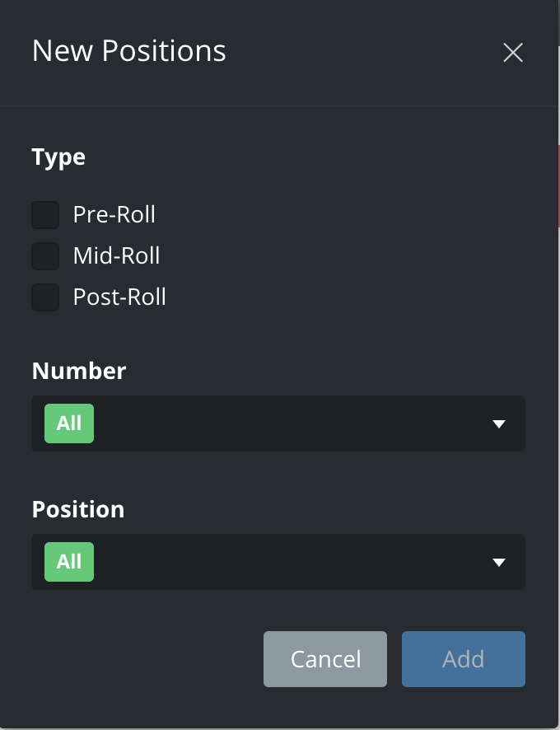The height and width of the screenshot is (730, 560).
Task: Open the Position dropdown arrow
Action: [498, 563]
